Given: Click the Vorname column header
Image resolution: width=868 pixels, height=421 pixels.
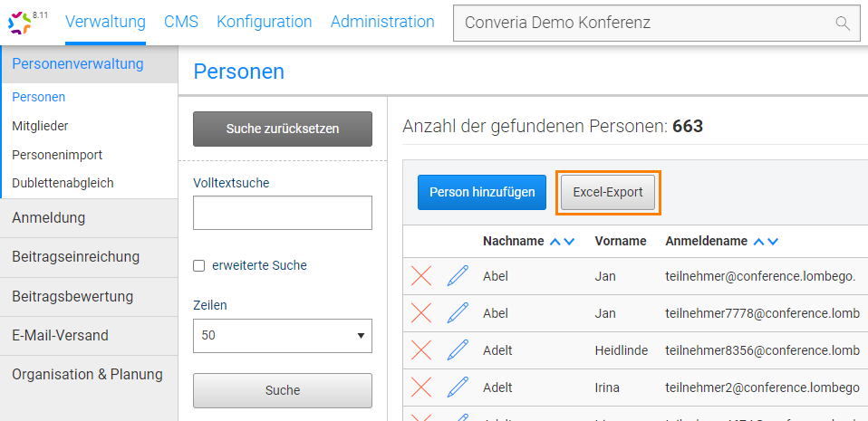Looking at the screenshot, I should tap(621, 241).
